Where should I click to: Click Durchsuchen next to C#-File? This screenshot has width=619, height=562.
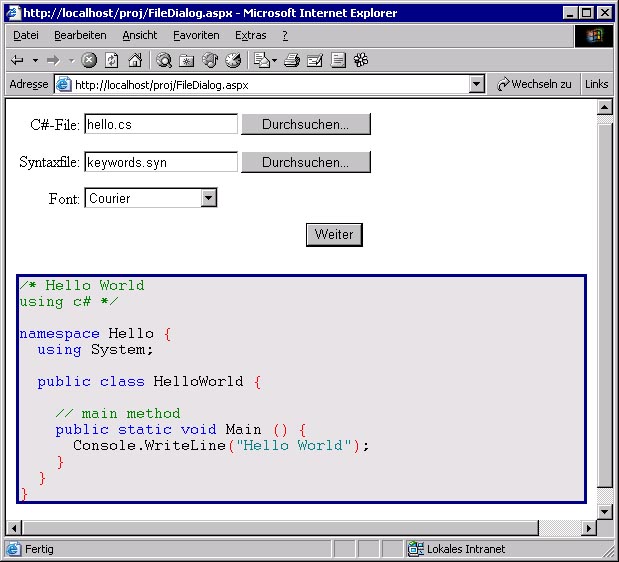click(306, 124)
